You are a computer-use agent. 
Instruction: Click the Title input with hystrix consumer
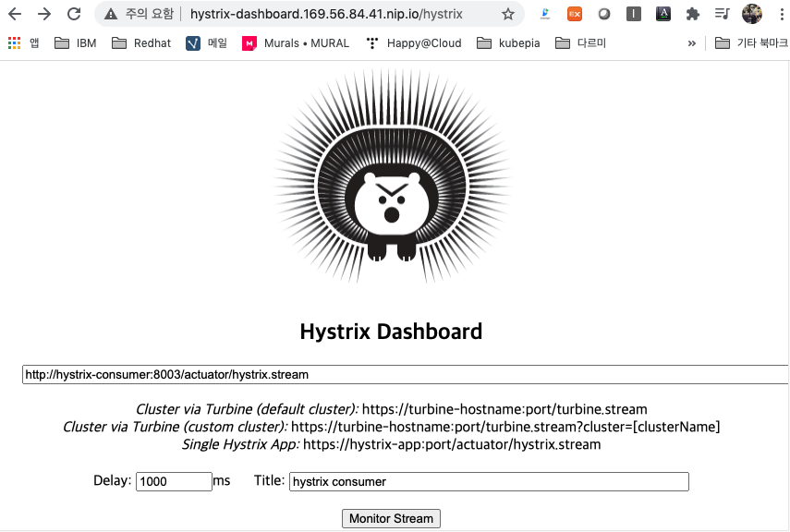point(489,481)
